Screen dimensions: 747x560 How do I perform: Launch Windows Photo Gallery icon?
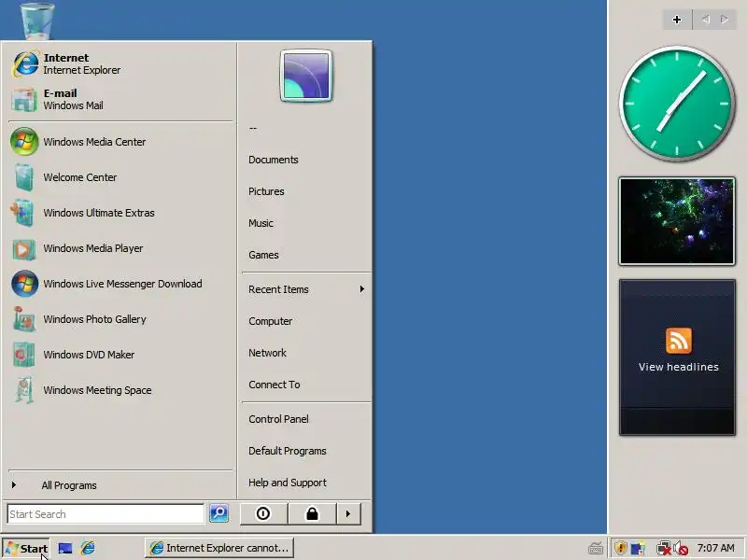pos(24,319)
